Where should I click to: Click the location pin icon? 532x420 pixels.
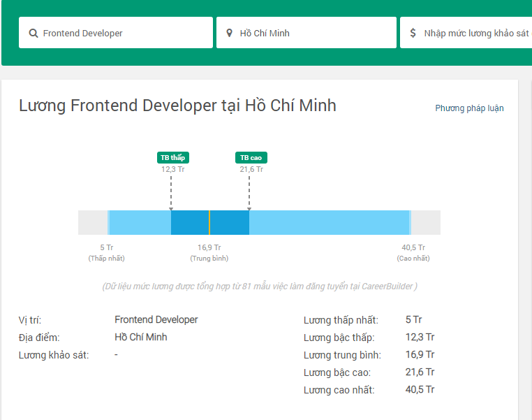tap(230, 33)
